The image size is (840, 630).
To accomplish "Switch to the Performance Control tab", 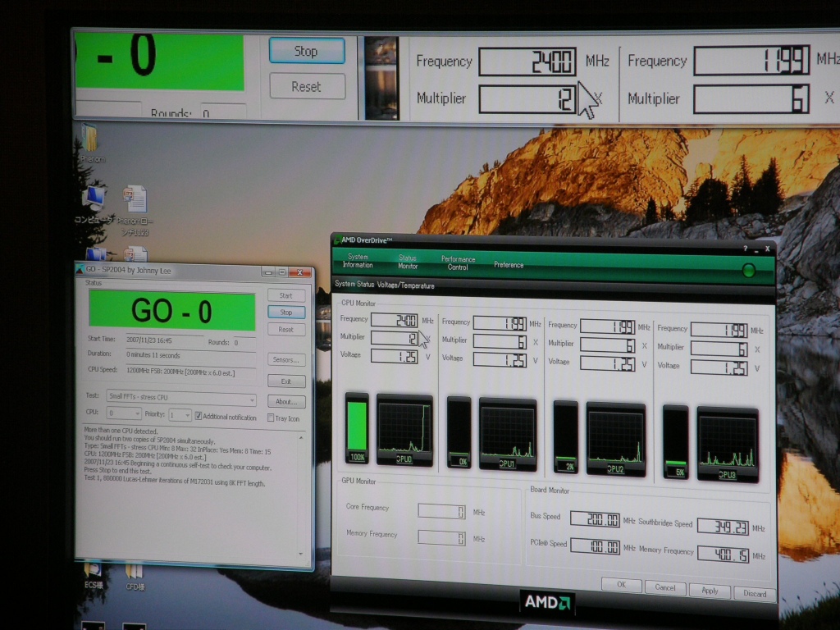I will coord(458,262).
